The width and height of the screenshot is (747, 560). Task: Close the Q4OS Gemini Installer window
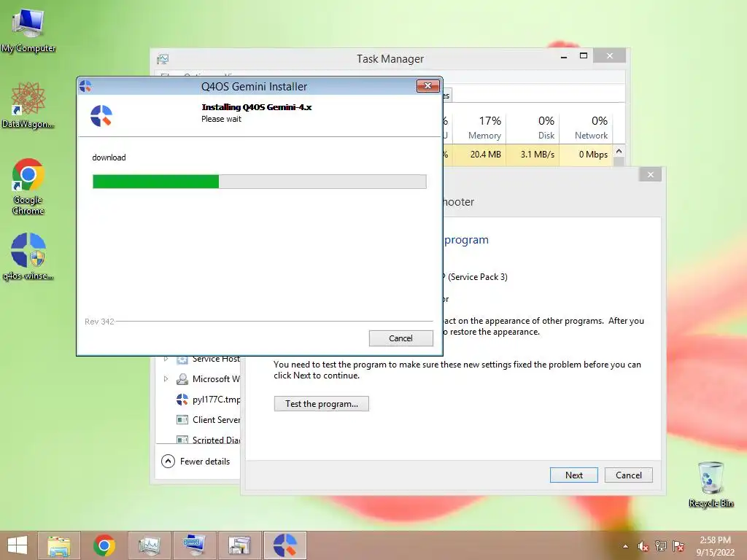[427, 86]
